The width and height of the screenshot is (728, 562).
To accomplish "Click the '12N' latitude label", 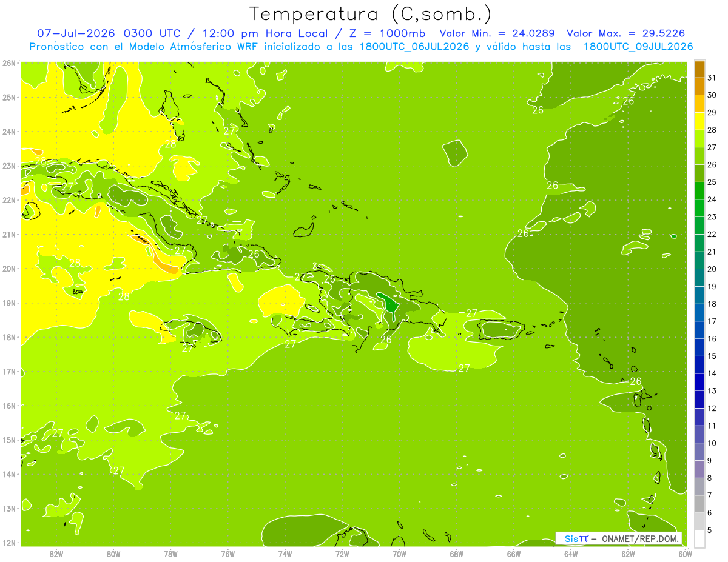I will [x=9, y=543].
